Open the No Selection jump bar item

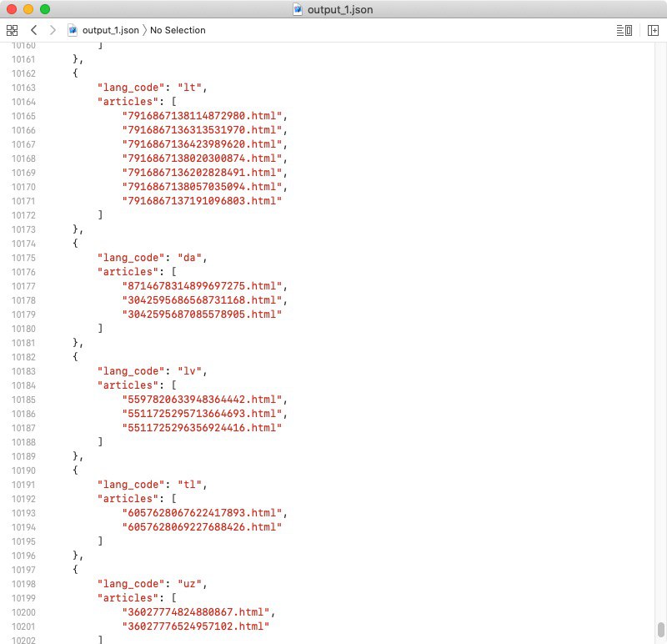pyautogui.click(x=178, y=30)
